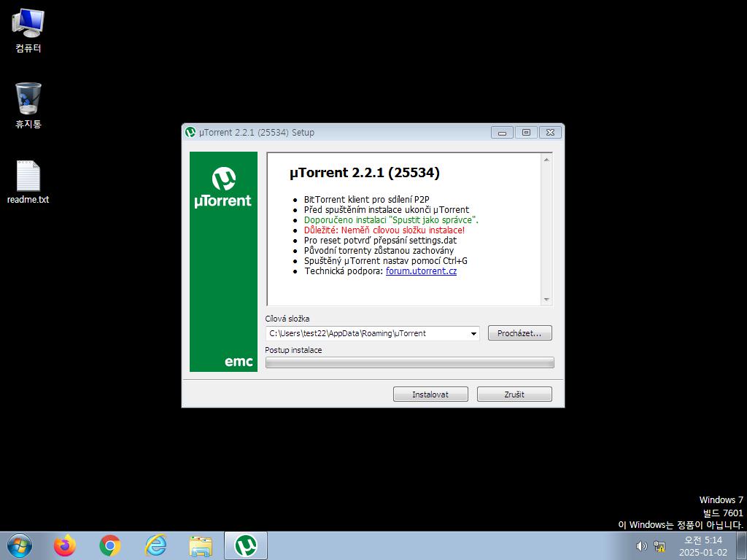The image size is (747, 560).
Task: Select the µTorrent setup taskbar button
Action: 246,545
